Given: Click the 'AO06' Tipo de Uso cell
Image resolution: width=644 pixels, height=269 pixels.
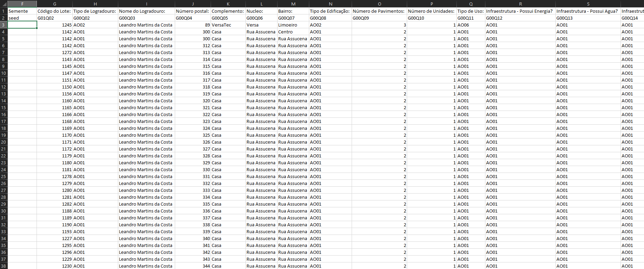Looking at the screenshot, I should (x=471, y=25).
